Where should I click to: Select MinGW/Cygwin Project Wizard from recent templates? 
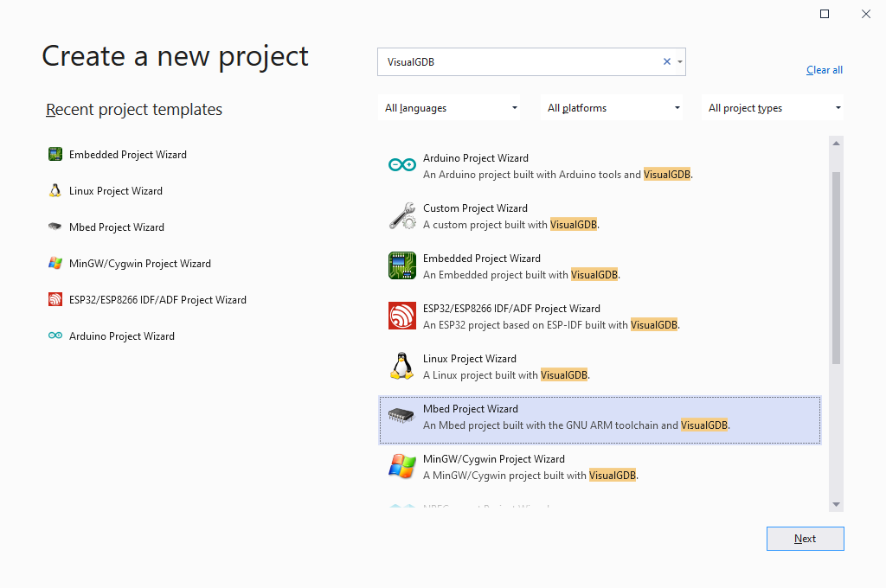click(140, 264)
